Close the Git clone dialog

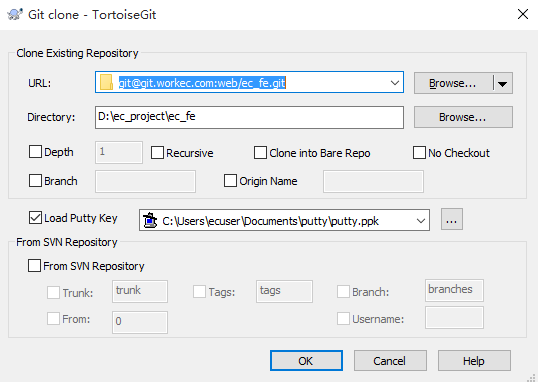[x=523, y=14]
